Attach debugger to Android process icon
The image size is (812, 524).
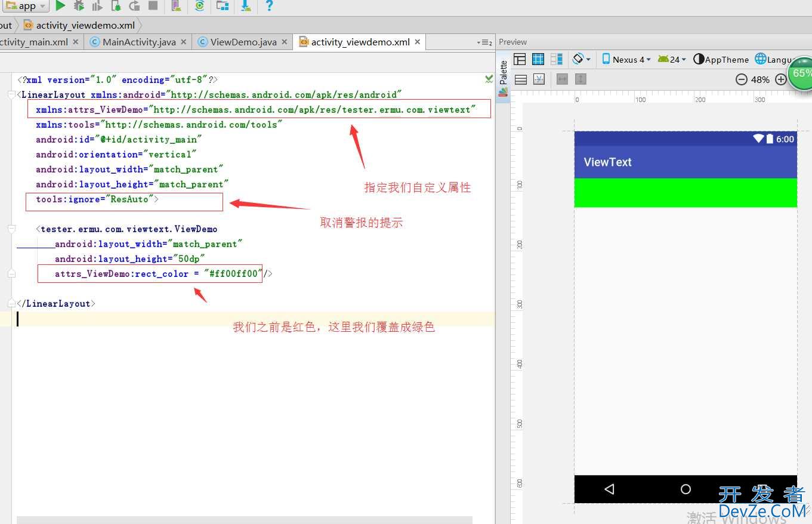pos(116,6)
